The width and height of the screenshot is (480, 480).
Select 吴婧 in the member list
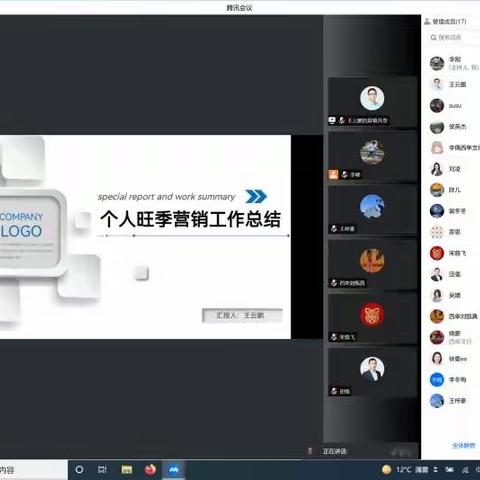click(x=454, y=295)
